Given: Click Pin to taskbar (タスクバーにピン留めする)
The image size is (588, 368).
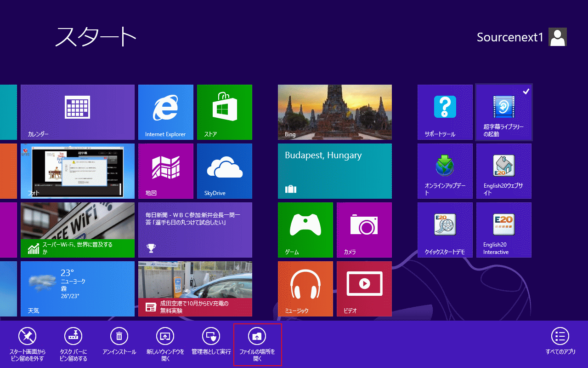Looking at the screenshot, I should coord(73,345).
